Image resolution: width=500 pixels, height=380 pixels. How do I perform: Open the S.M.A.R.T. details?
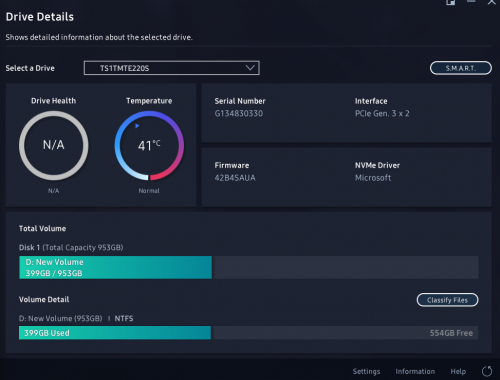coord(461,68)
